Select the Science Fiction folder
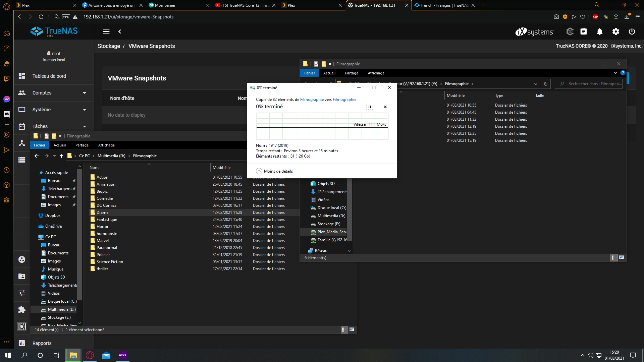The height and width of the screenshot is (362, 644). click(x=110, y=262)
